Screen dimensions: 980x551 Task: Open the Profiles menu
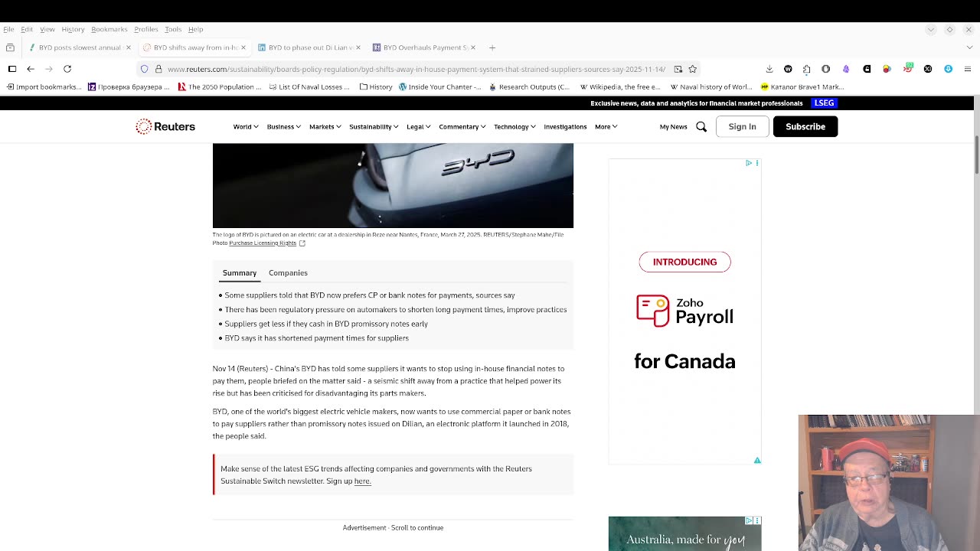pos(146,29)
